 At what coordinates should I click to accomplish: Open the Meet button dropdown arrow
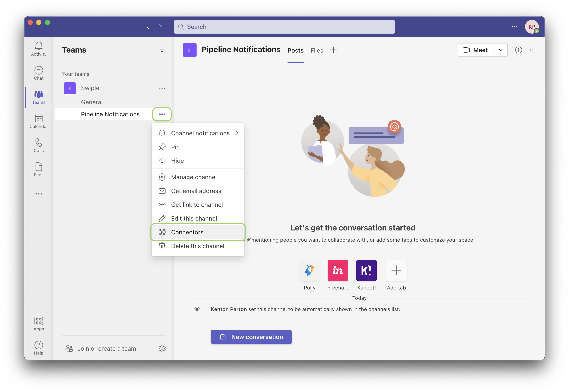click(x=500, y=50)
